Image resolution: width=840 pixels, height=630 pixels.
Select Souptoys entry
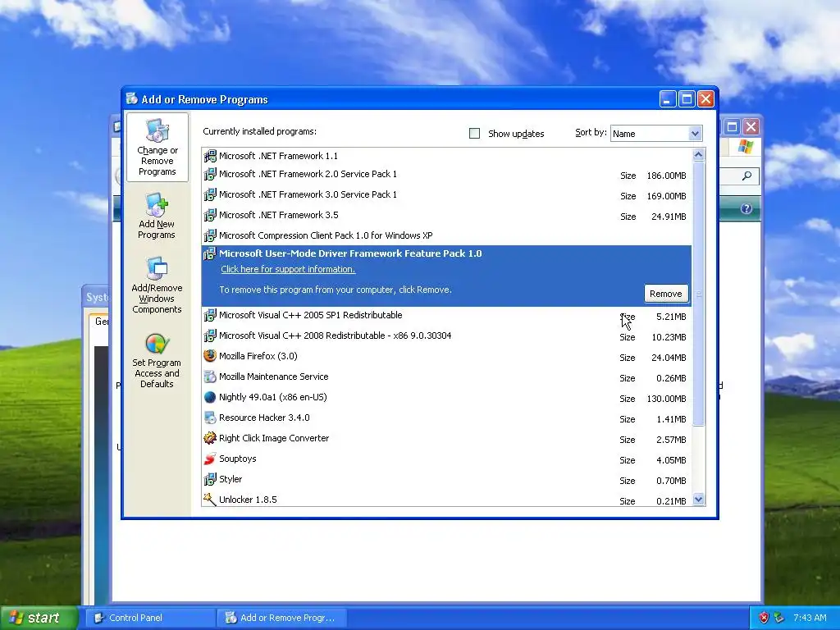coord(447,459)
